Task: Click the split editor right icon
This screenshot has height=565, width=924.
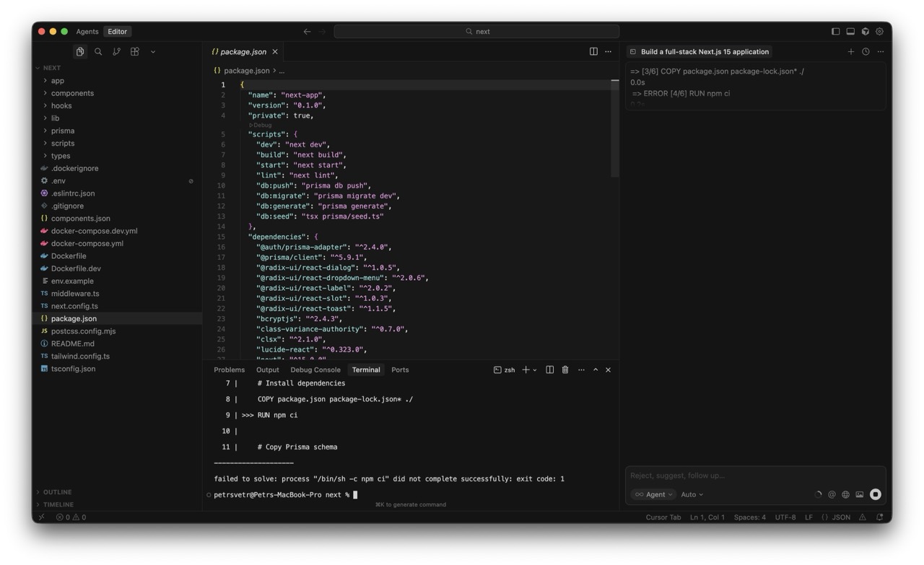Action: (593, 52)
